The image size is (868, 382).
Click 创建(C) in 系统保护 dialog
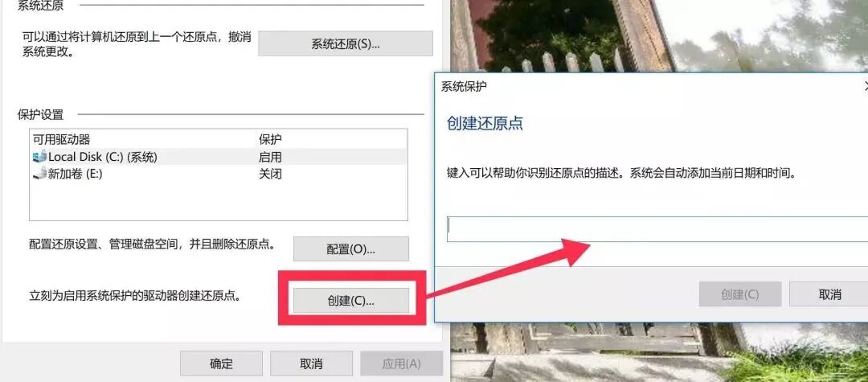click(740, 294)
